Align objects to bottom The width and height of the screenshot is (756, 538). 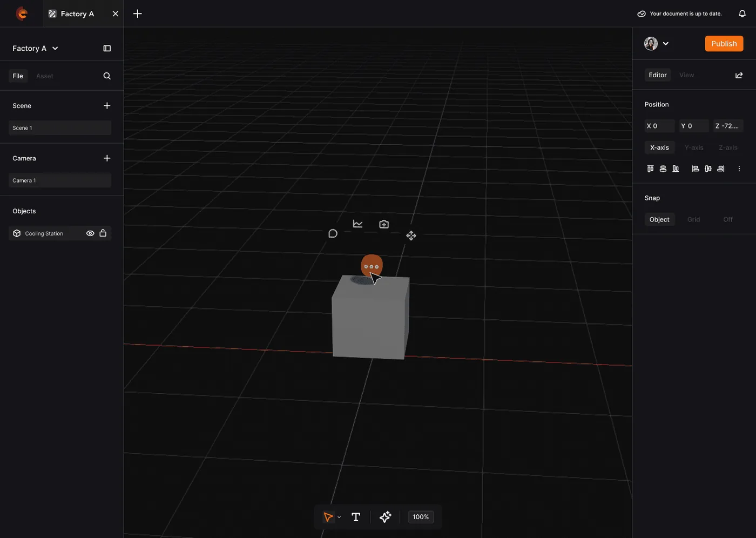point(676,169)
